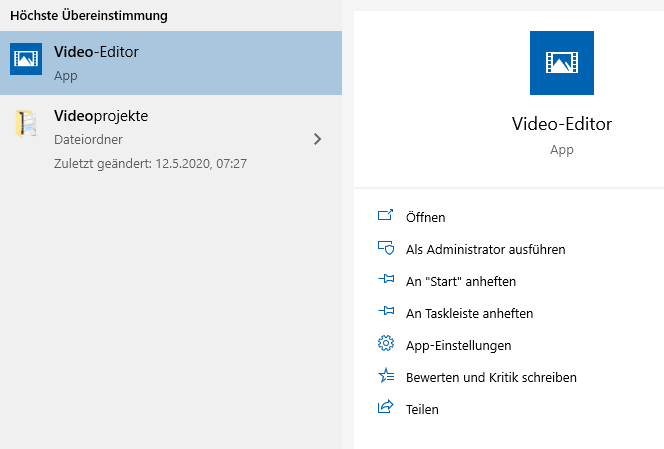Click the pin icon beside An Taskleiste anheften
Screen dimensions: 664x449
tap(386, 311)
